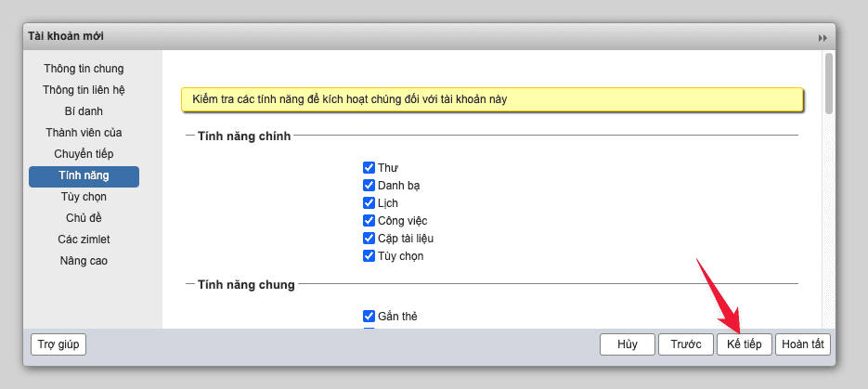The width and height of the screenshot is (868, 389).
Task: Open the Các zimlet section
Action: (x=84, y=240)
